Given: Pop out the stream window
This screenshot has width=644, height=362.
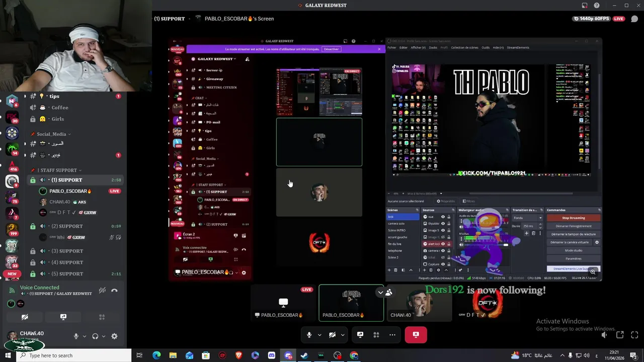Looking at the screenshot, I should tap(620, 335).
